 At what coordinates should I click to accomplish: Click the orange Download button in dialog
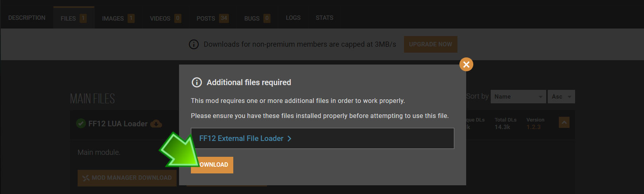point(212,165)
